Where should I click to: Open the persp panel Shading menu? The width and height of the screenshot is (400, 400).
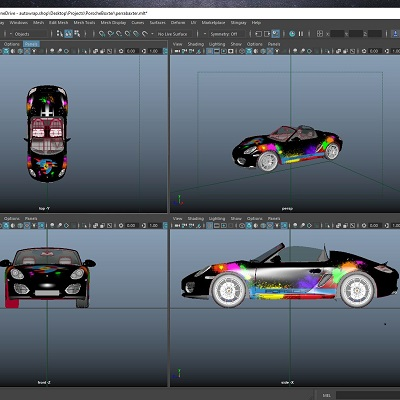point(196,44)
